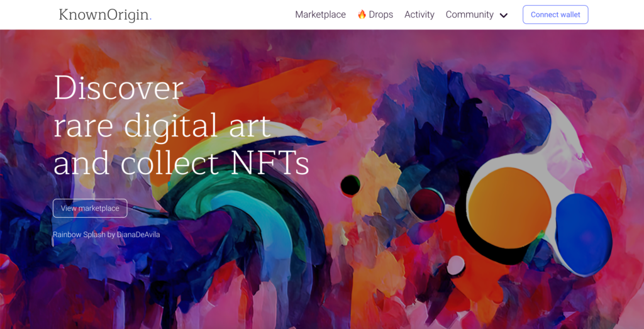Click the large blue circle in the artwork
644x329 pixels.
coord(583,234)
